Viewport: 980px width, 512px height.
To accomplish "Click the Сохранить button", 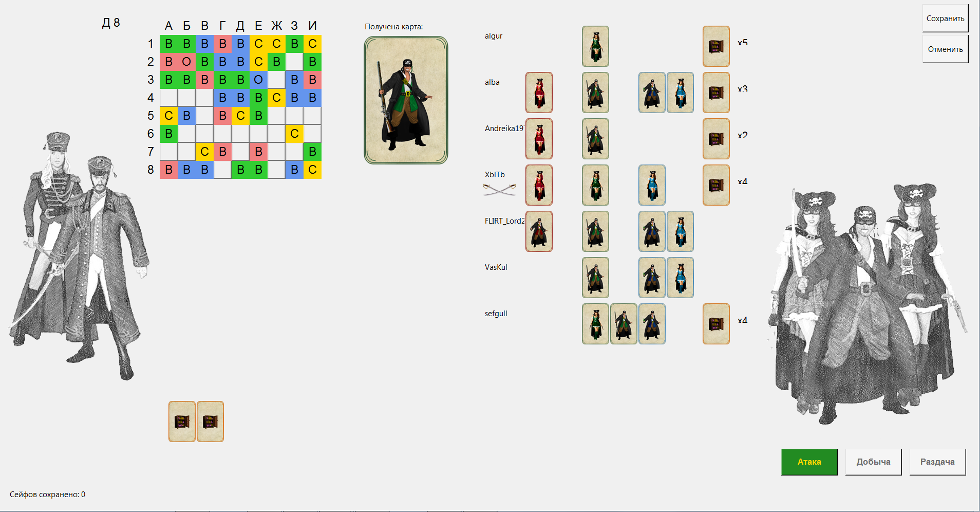I will tap(945, 19).
